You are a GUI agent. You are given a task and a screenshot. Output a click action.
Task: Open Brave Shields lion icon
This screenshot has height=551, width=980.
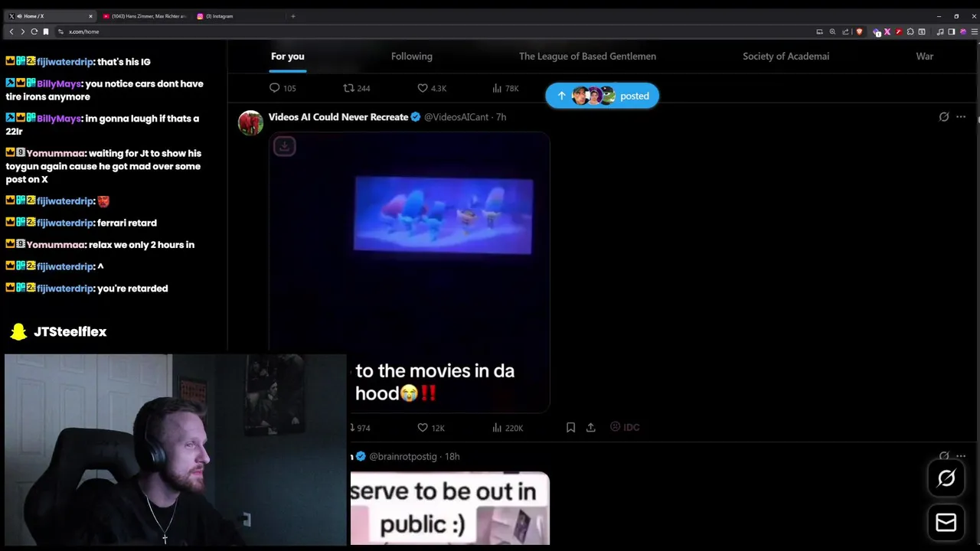coord(859,31)
